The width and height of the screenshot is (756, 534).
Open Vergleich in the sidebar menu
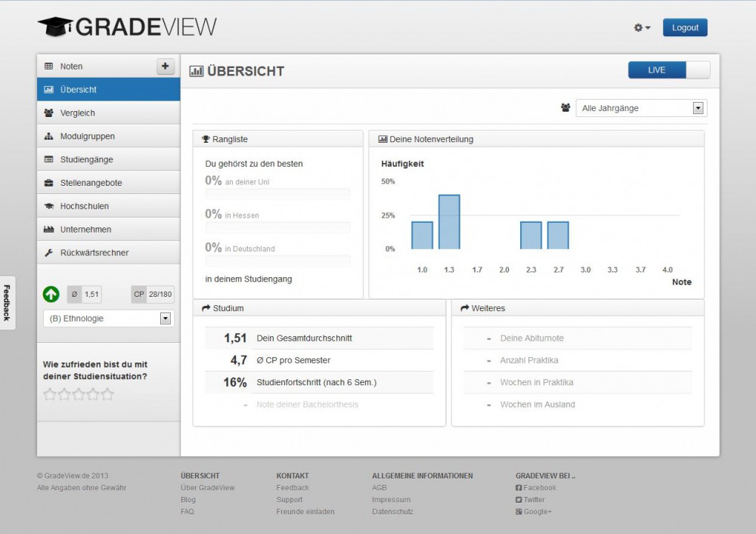point(78,113)
